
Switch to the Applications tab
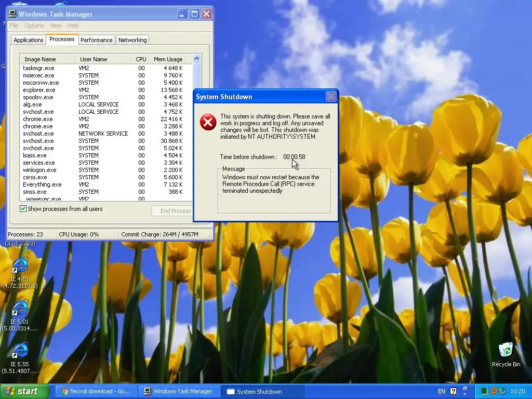28,40
